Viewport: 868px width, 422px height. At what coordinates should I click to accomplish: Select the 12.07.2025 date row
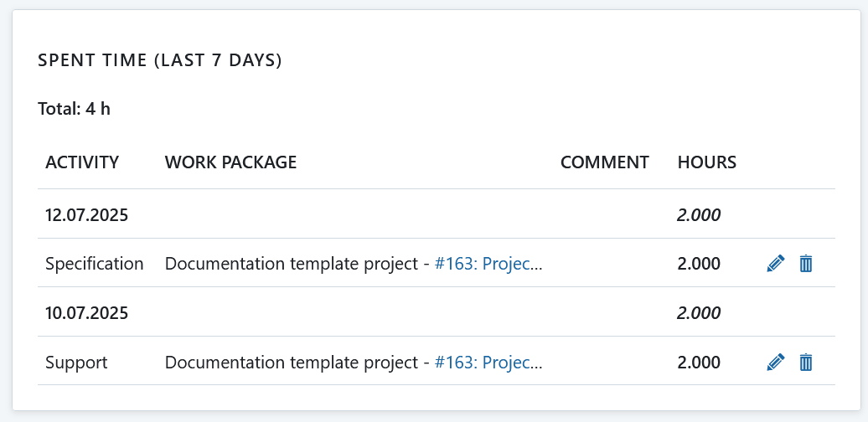tap(86, 214)
